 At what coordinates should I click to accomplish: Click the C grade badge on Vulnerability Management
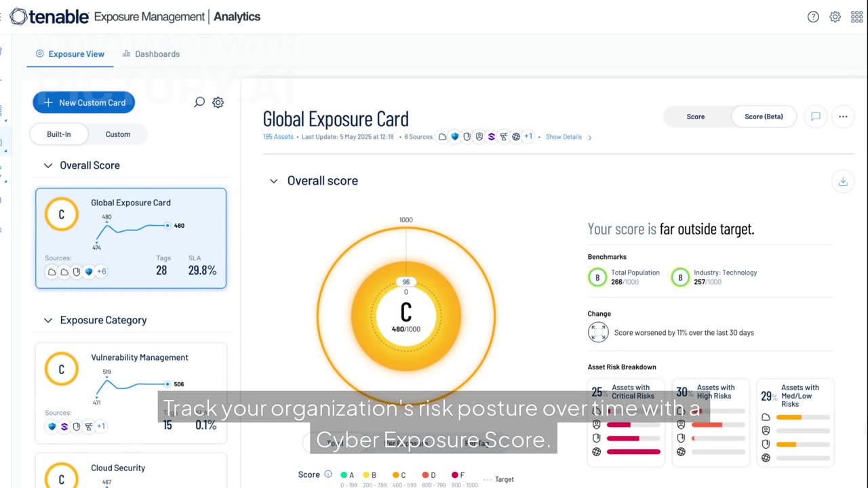61,369
